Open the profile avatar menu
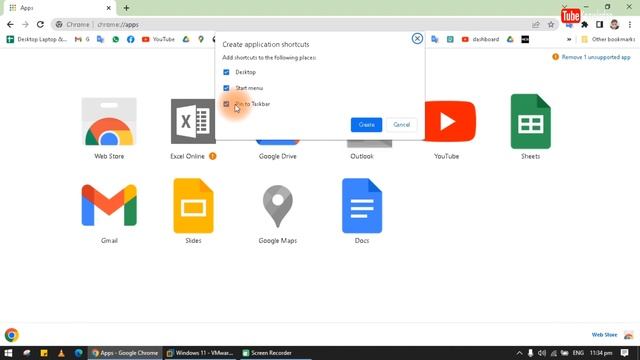The width and height of the screenshot is (640, 360). (614, 24)
